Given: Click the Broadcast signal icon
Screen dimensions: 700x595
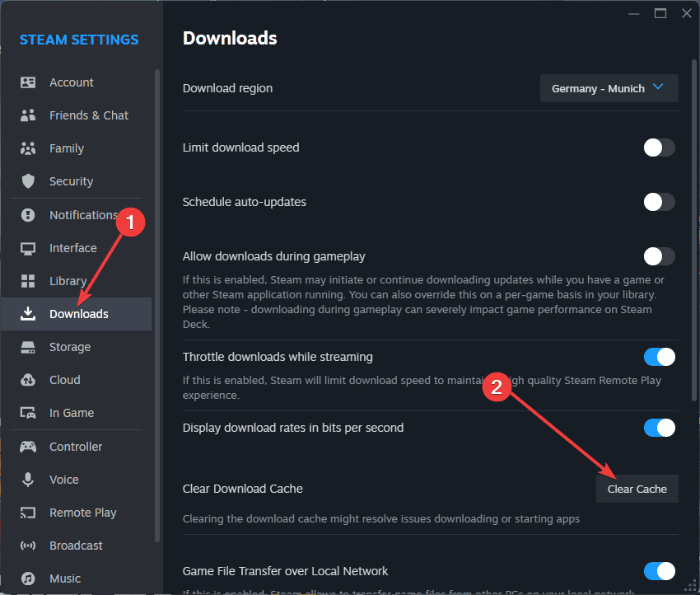Looking at the screenshot, I should (x=28, y=546).
